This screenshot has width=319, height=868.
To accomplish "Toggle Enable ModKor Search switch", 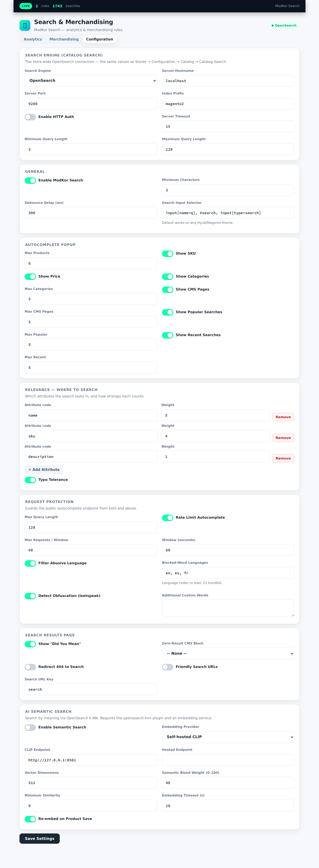I will tap(30, 181).
